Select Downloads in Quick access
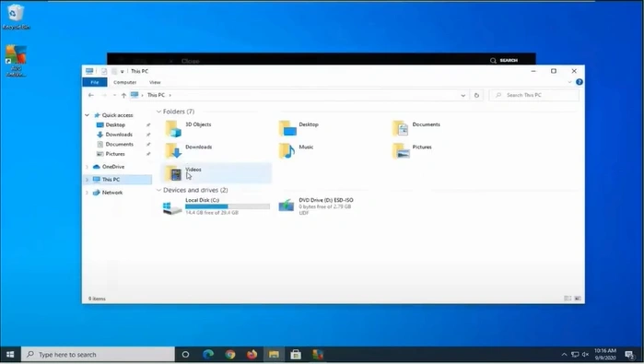This screenshot has width=644, height=364. point(119,135)
